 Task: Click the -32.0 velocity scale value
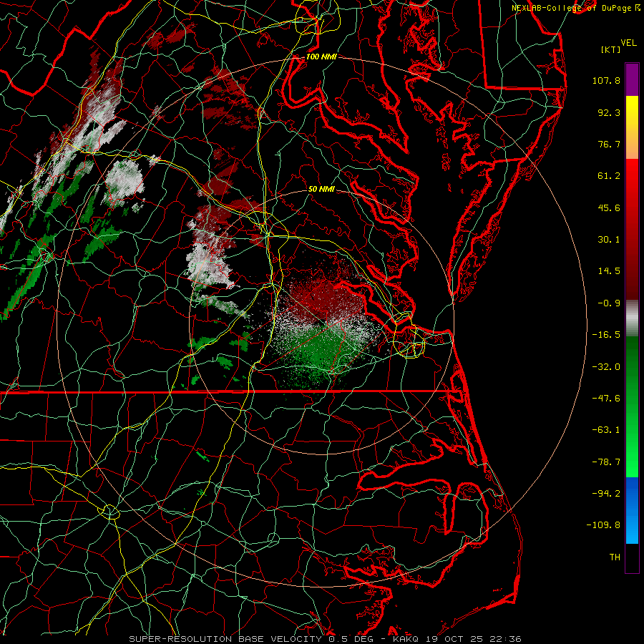[x=606, y=367]
